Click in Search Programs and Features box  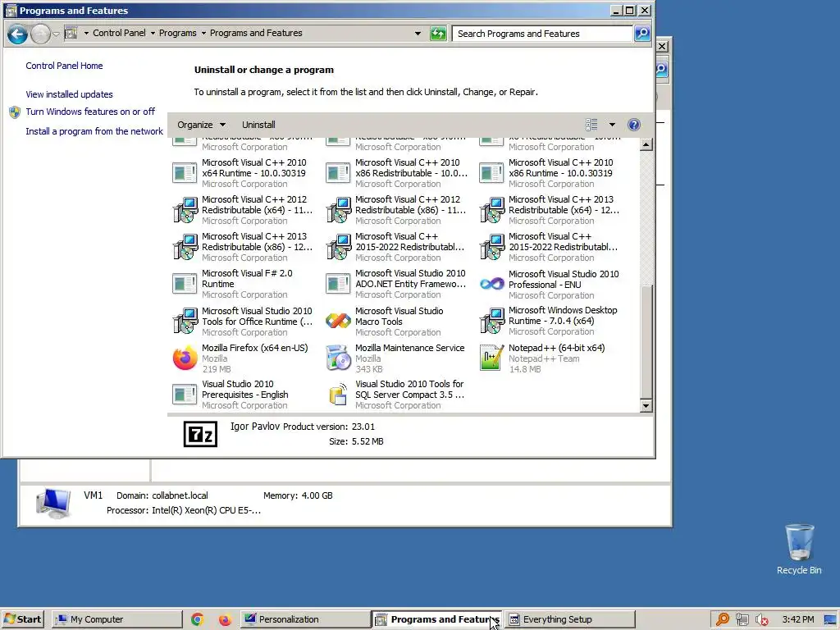pyautogui.click(x=542, y=33)
